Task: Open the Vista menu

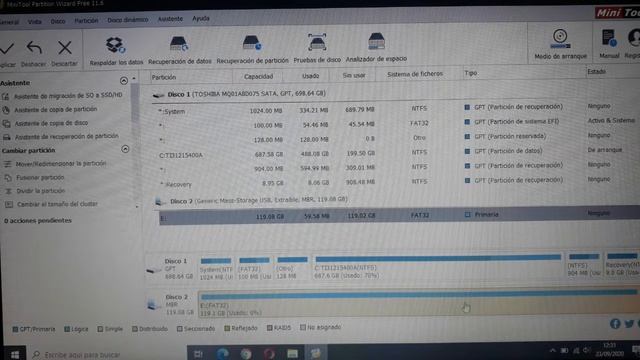Action: (x=35, y=22)
